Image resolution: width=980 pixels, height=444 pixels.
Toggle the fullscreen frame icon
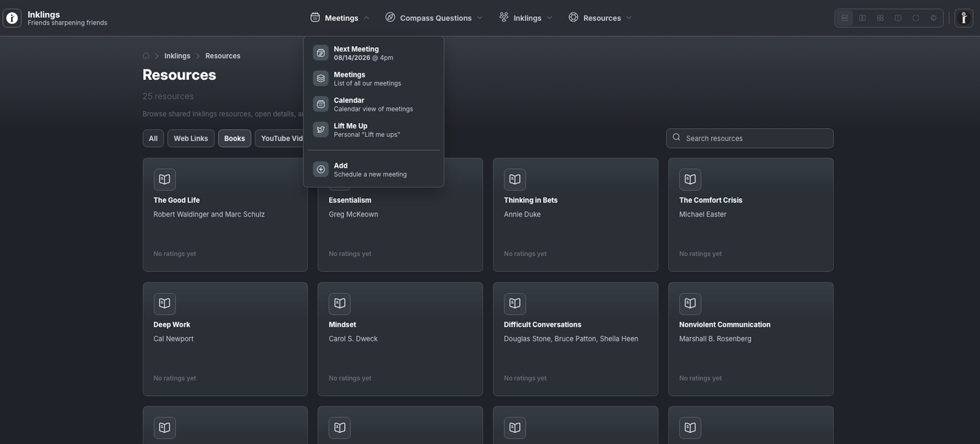click(x=916, y=18)
